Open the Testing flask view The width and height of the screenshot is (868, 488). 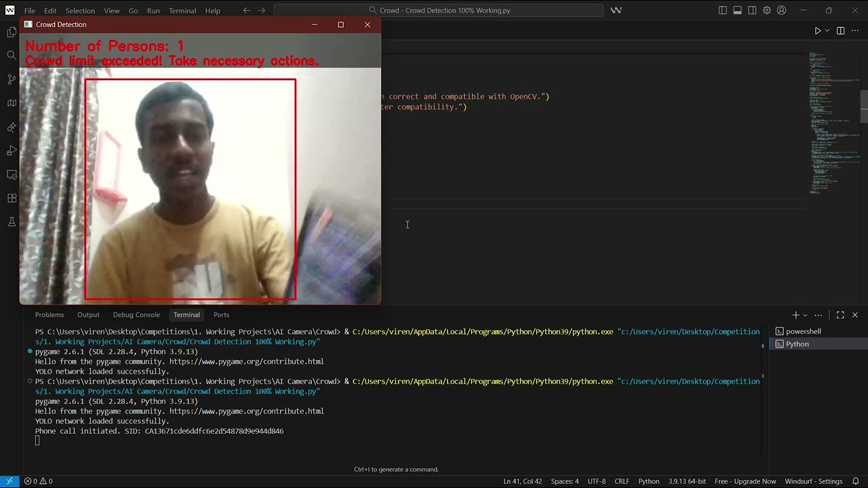(12, 222)
